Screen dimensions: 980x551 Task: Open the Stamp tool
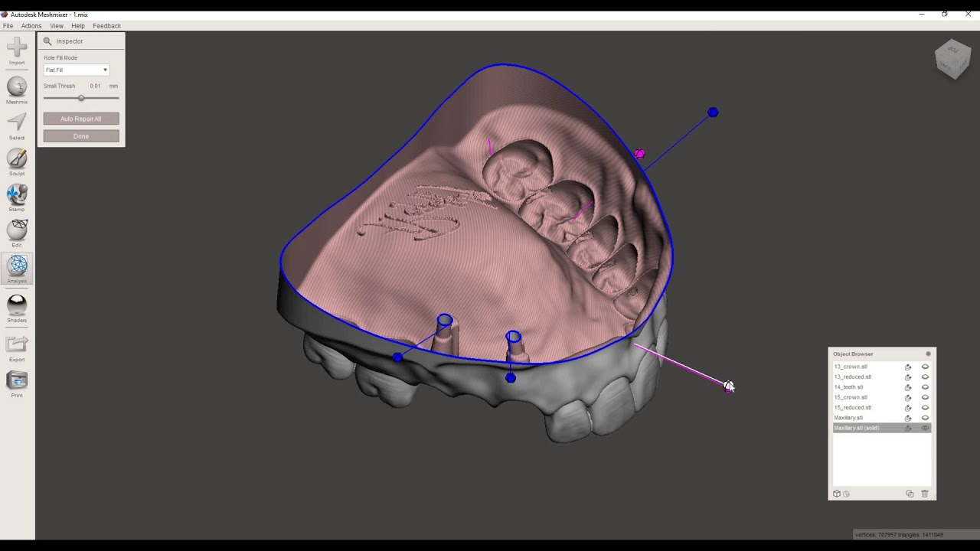[x=17, y=198]
